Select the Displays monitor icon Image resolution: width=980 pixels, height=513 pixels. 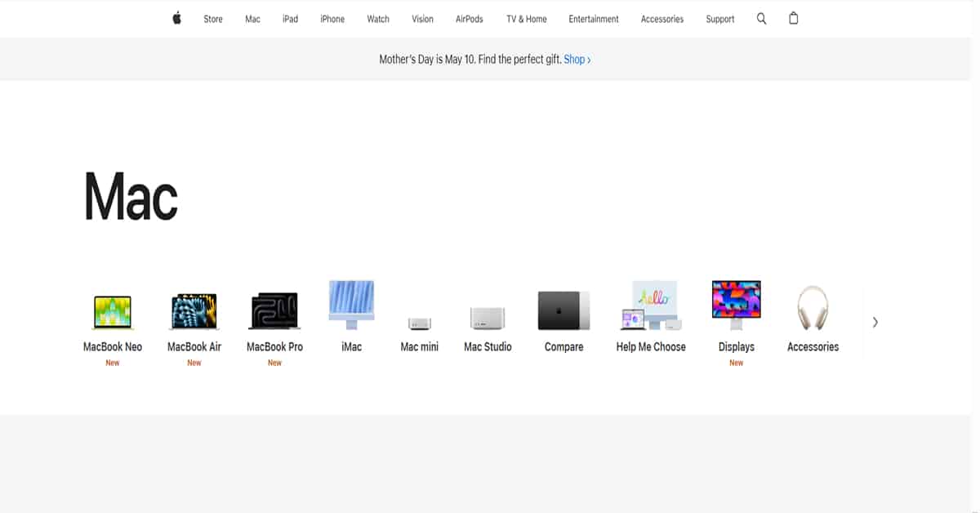point(736,305)
